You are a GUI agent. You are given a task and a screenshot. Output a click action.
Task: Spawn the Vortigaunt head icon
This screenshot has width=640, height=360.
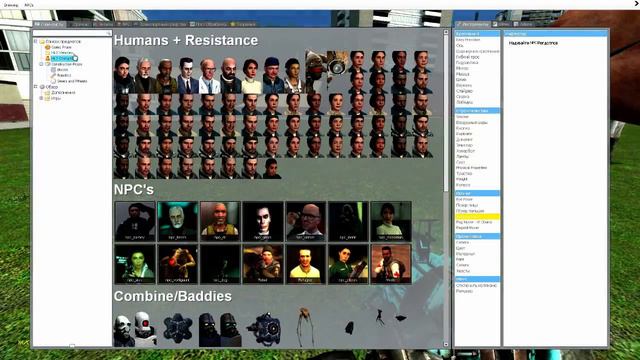316,72
